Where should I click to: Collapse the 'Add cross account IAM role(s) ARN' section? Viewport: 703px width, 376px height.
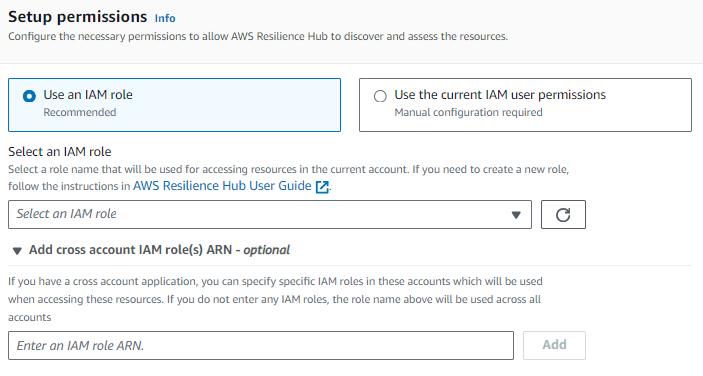(x=17, y=251)
